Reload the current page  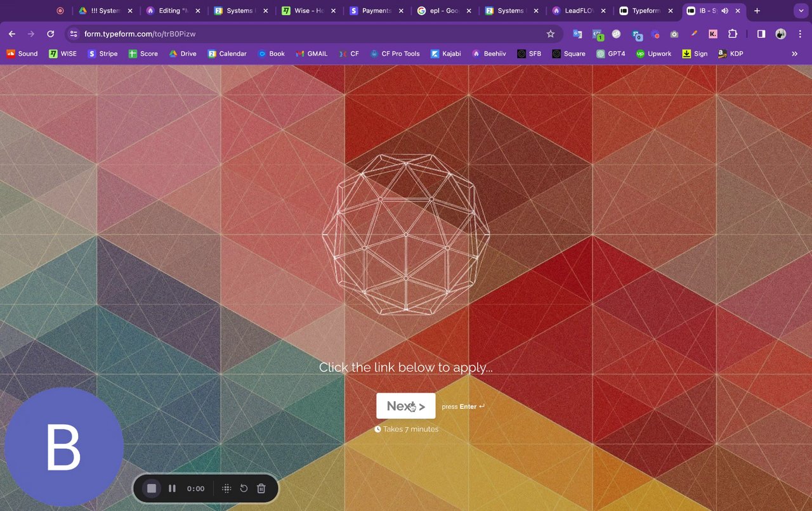click(51, 34)
